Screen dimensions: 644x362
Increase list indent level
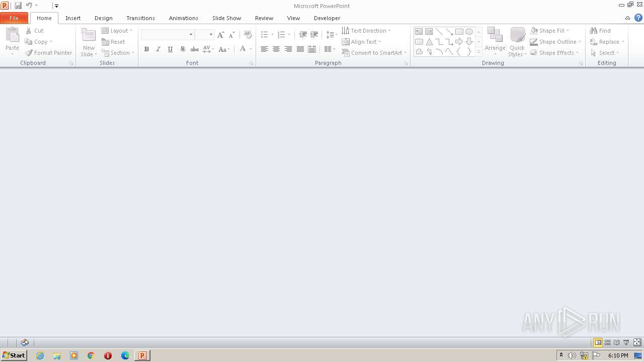[314, 35]
